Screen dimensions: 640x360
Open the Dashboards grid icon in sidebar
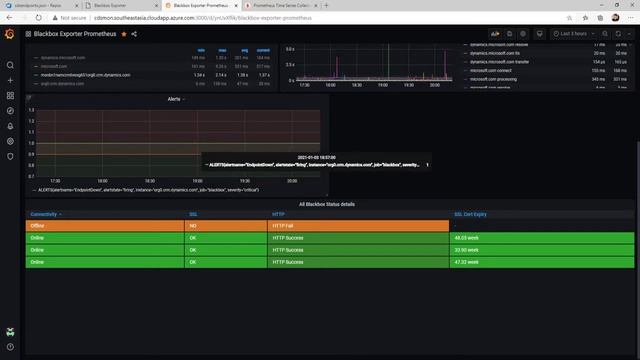click(x=10, y=96)
